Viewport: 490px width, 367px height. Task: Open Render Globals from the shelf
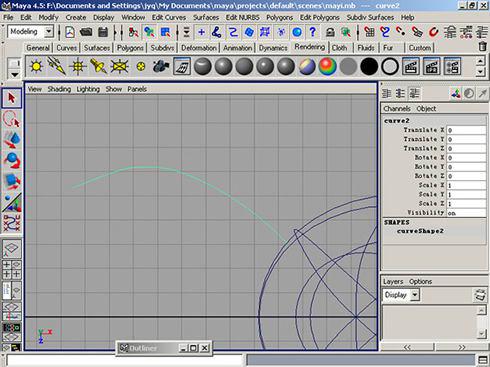click(x=452, y=66)
